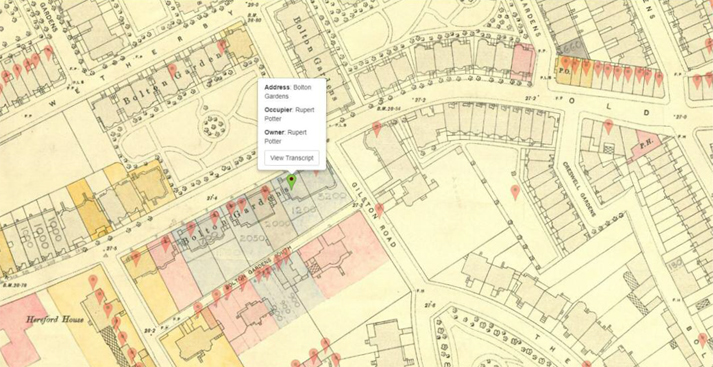
Task: Select the easternmost marker of the P.O. terrace row
Action: pyautogui.click(x=659, y=79)
